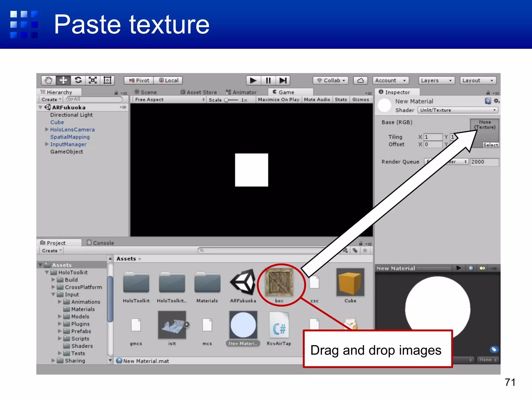Open the Cloud services button

tap(360, 80)
